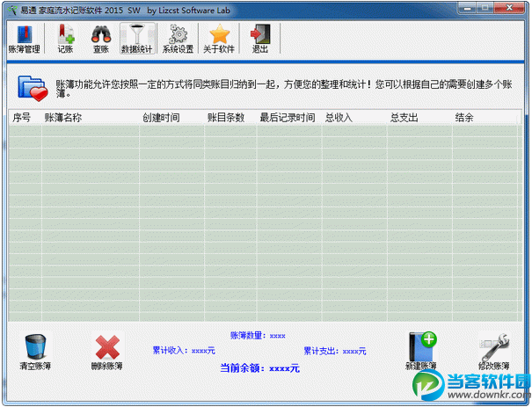Open 系统设置 system settings gears

(178, 39)
